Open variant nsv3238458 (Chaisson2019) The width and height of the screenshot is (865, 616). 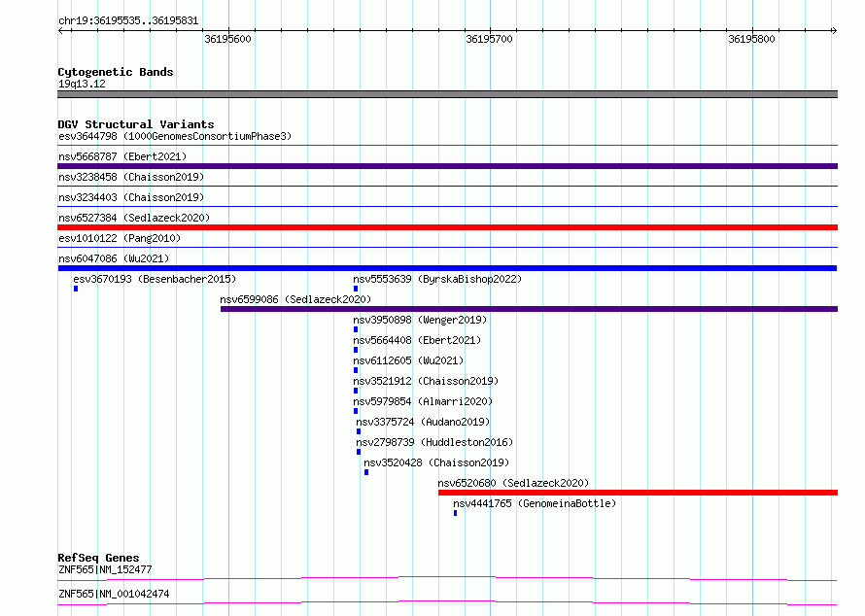click(x=131, y=177)
